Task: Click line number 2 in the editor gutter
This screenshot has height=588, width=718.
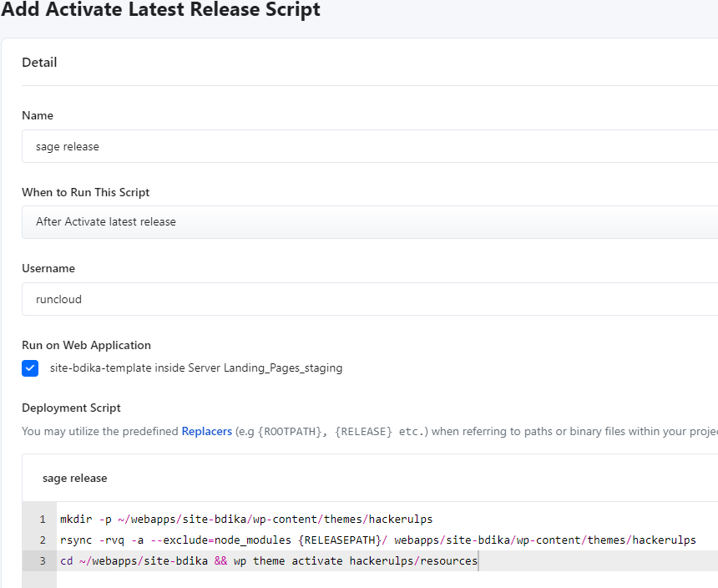Action: coord(42,540)
